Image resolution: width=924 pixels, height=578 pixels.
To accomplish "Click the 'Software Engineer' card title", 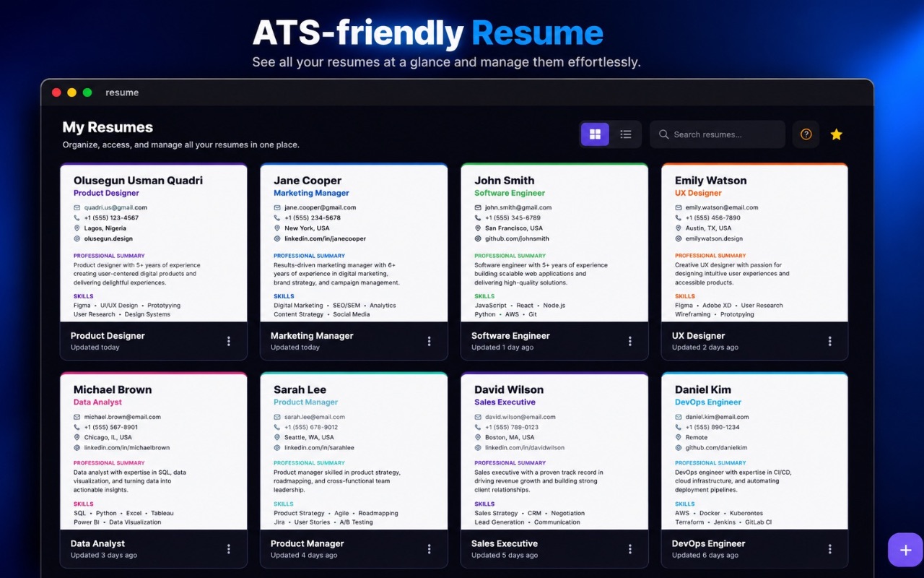I will pyautogui.click(x=510, y=336).
